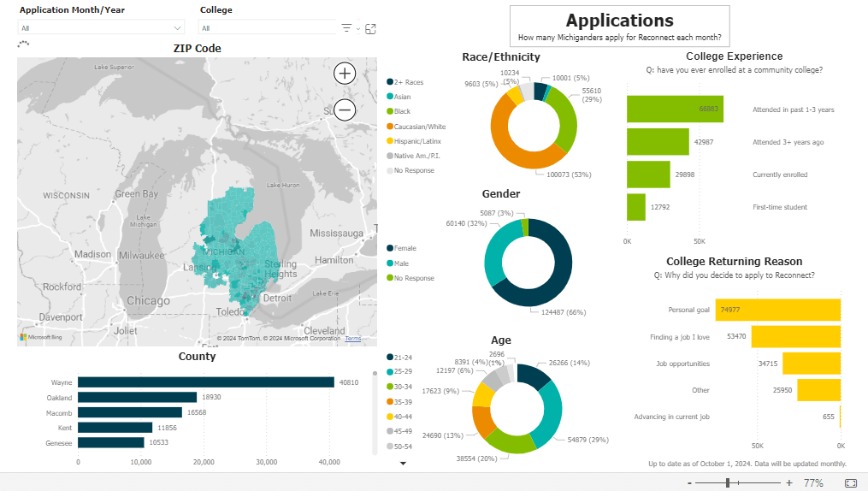Image resolution: width=868 pixels, height=491 pixels.
Task: Select First-time student bar
Action: (x=636, y=207)
